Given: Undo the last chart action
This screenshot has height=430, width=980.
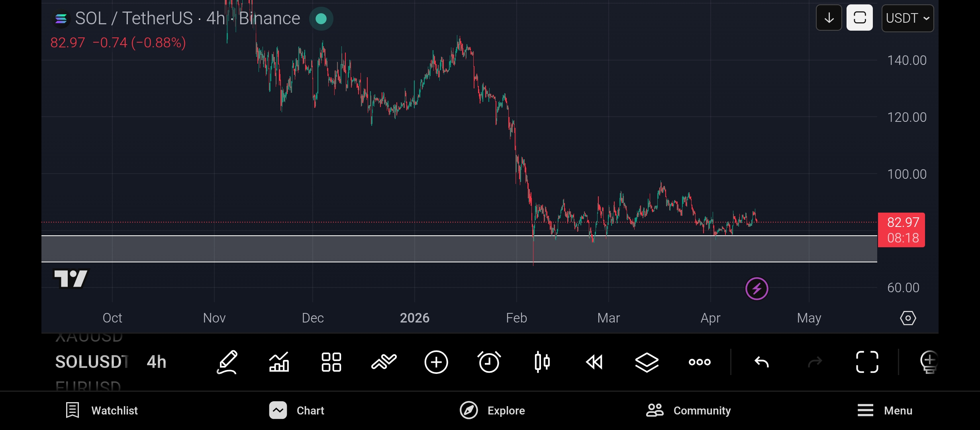Looking at the screenshot, I should point(762,362).
